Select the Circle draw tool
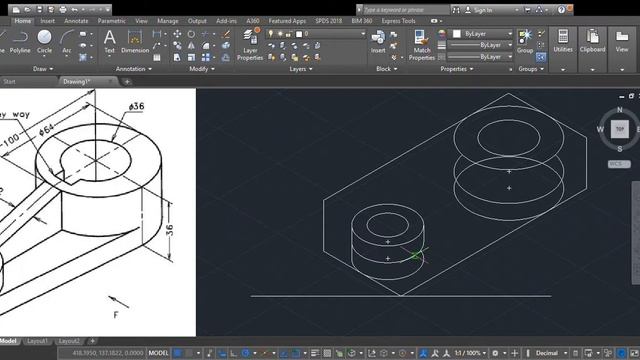This screenshot has width=640, height=360. pos(44,42)
